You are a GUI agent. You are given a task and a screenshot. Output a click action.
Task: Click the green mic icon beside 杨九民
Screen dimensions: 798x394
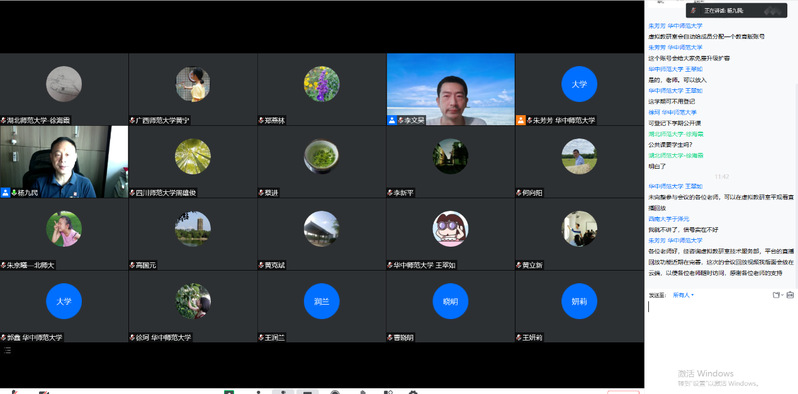pos(14,193)
